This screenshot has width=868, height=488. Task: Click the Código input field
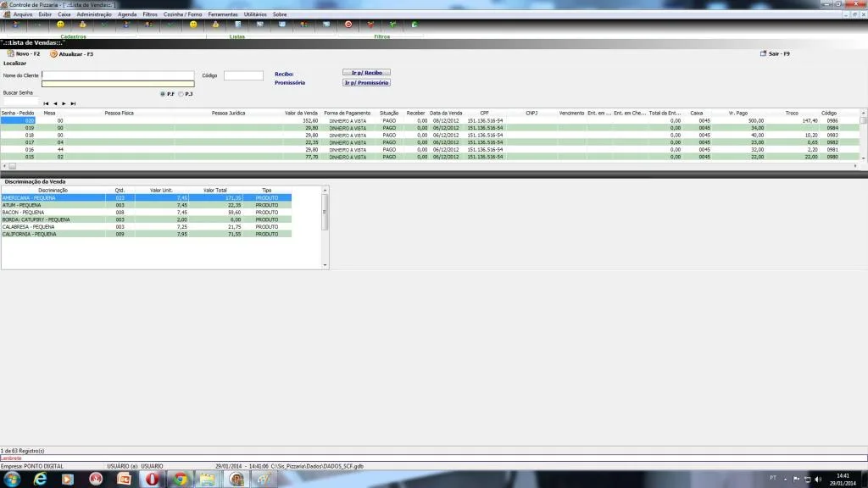pyautogui.click(x=243, y=75)
